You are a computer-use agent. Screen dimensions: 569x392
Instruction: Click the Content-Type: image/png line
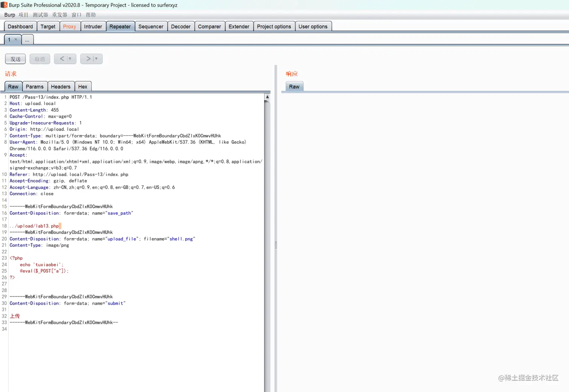[39, 245]
